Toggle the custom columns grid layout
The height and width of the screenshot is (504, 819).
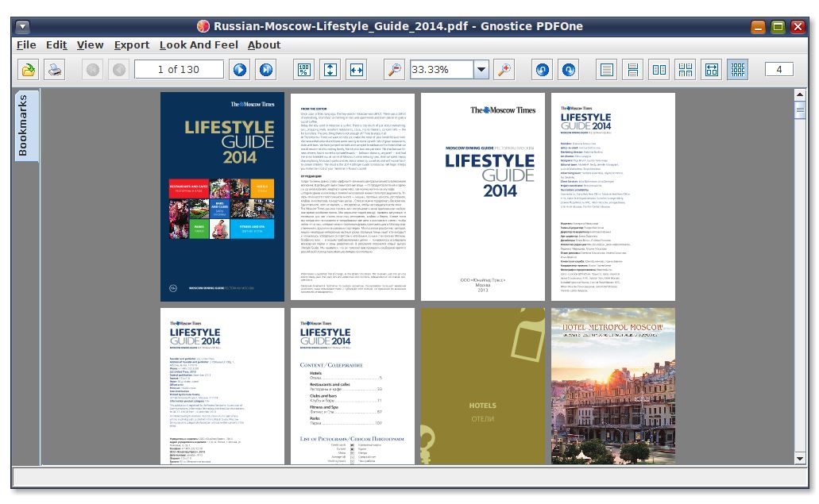[737, 69]
